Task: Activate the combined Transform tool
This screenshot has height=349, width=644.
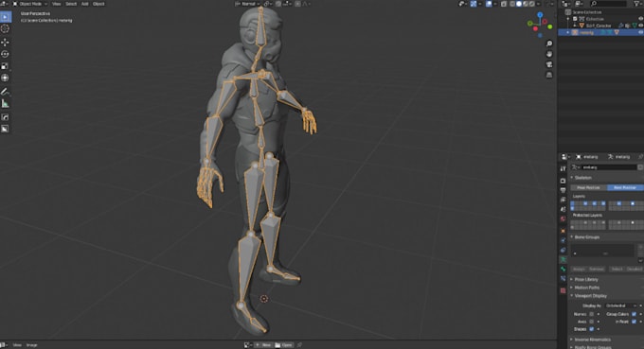Action: pyautogui.click(x=5, y=78)
